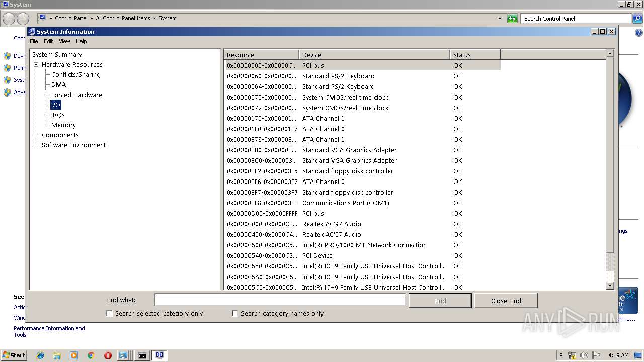Select Communications Port (COM1) row

(362, 203)
